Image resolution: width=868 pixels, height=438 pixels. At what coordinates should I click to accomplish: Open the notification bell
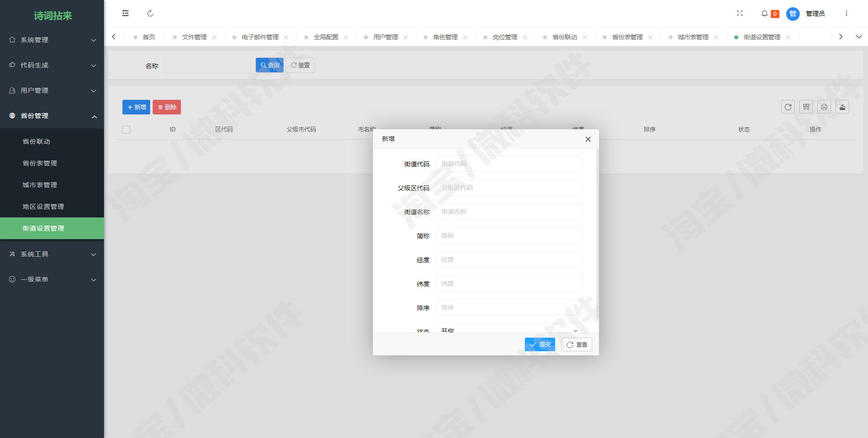(764, 14)
